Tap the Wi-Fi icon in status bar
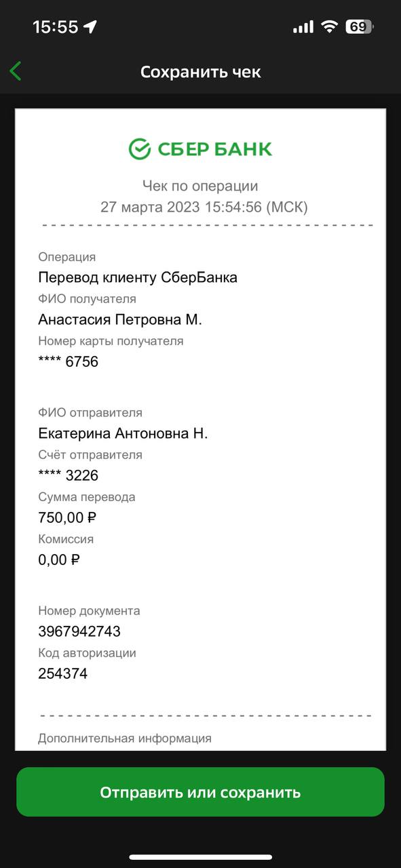This screenshot has height=868, width=401. point(330,26)
